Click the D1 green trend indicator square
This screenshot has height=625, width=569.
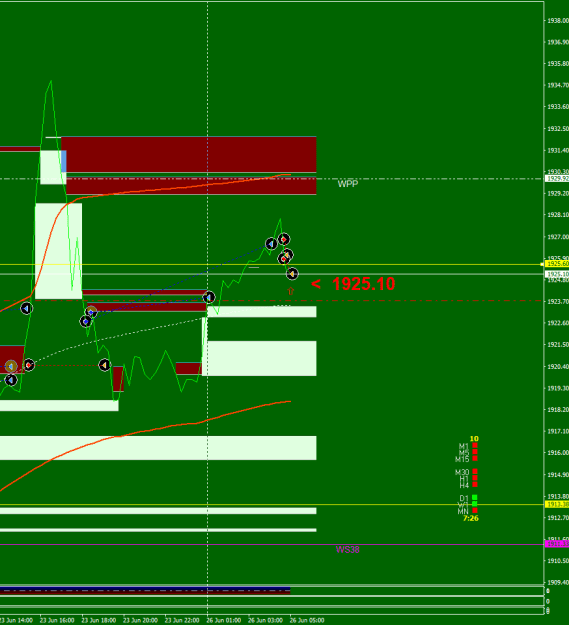475,497
